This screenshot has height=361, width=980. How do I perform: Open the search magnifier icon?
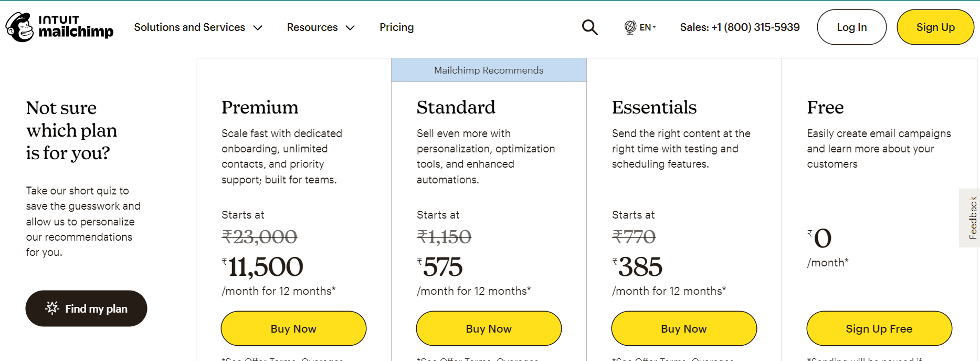click(590, 27)
